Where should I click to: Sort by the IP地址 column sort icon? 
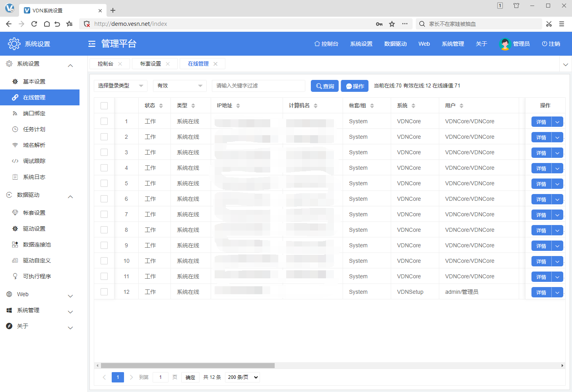point(238,106)
